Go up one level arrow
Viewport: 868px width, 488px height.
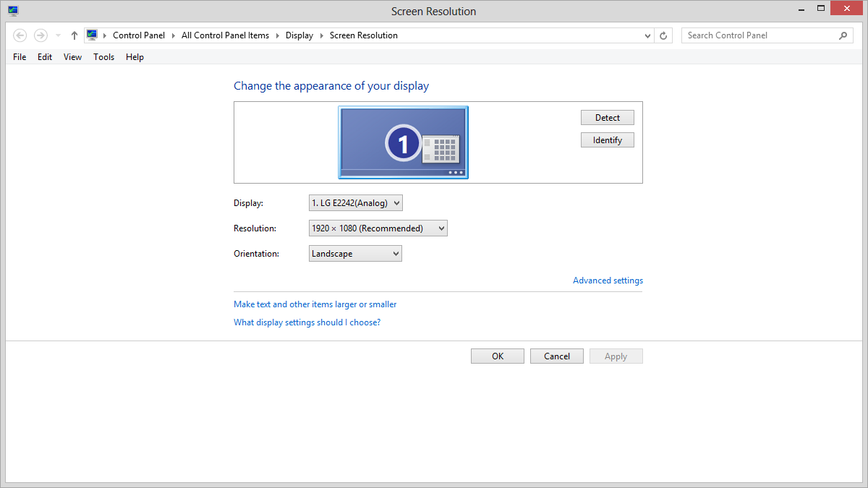pos(74,35)
